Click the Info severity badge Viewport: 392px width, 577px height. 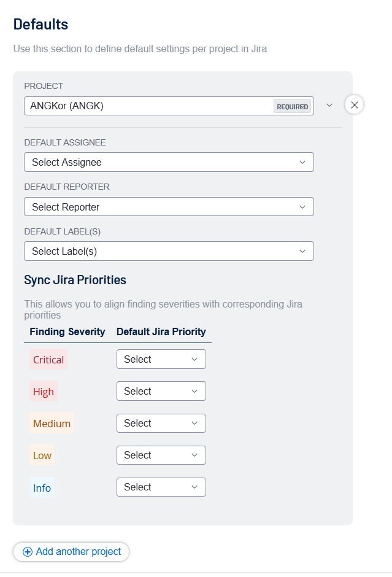pos(42,488)
